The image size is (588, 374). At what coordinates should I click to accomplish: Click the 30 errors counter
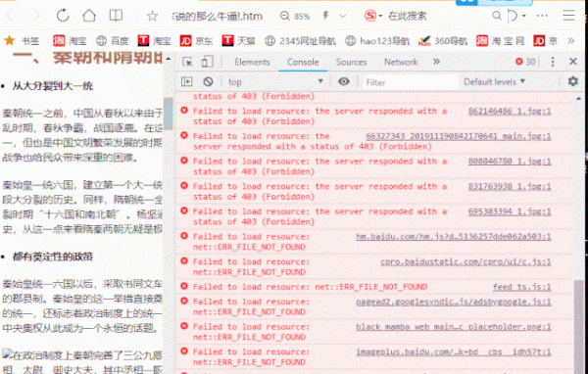pos(525,62)
